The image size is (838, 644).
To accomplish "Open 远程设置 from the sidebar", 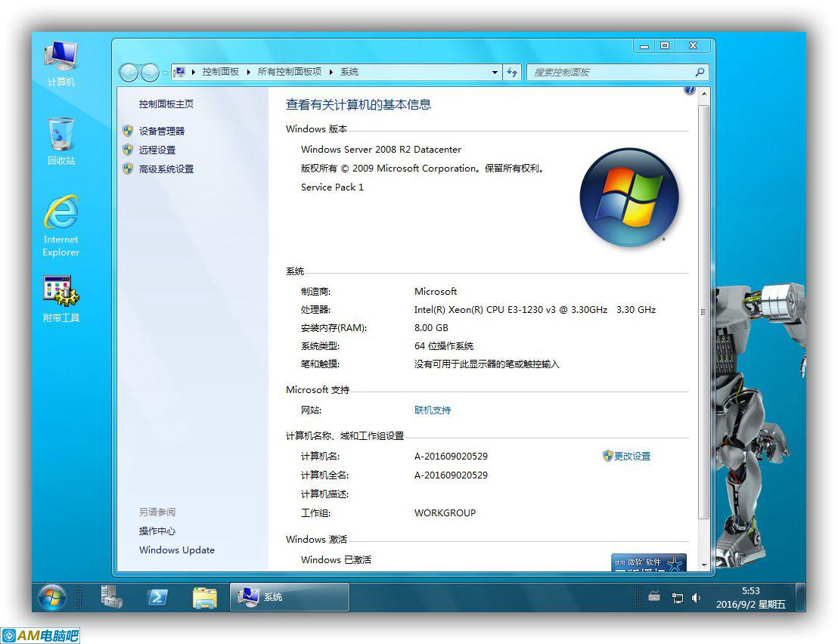I will pyautogui.click(x=157, y=150).
